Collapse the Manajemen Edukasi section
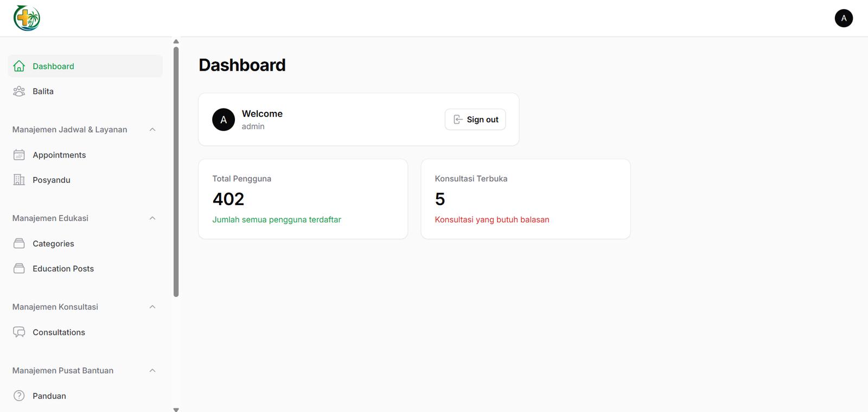This screenshot has width=868, height=412. [152, 218]
